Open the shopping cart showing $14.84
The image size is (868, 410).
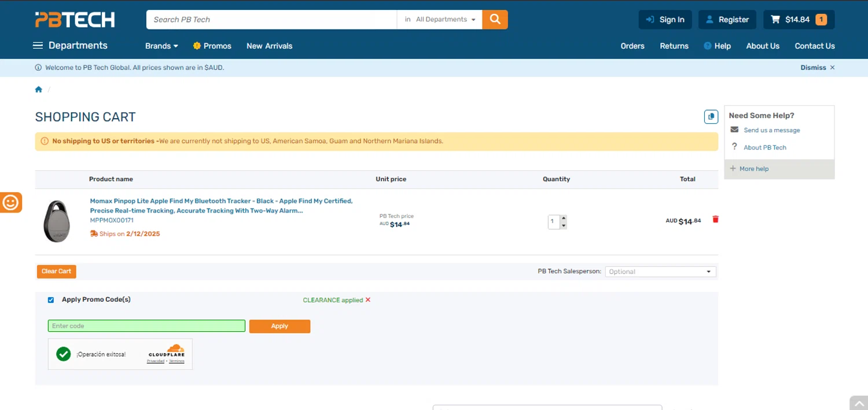pyautogui.click(x=799, y=20)
